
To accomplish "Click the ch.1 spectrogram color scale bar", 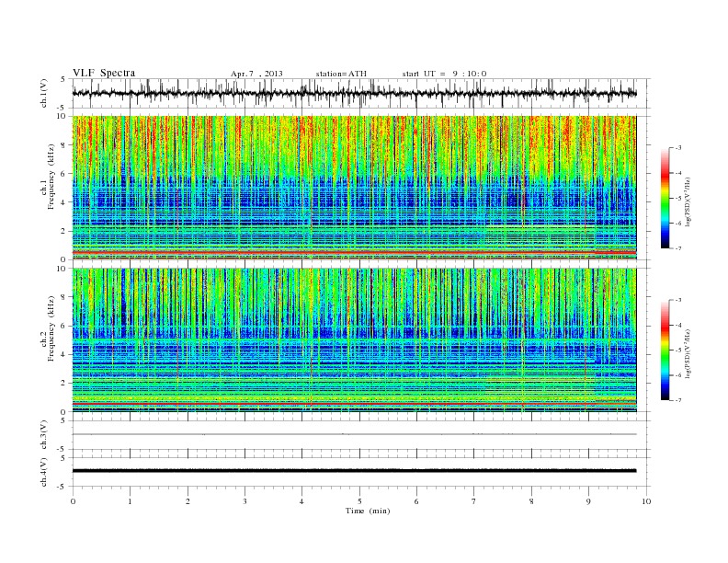I will tap(665, 199).
